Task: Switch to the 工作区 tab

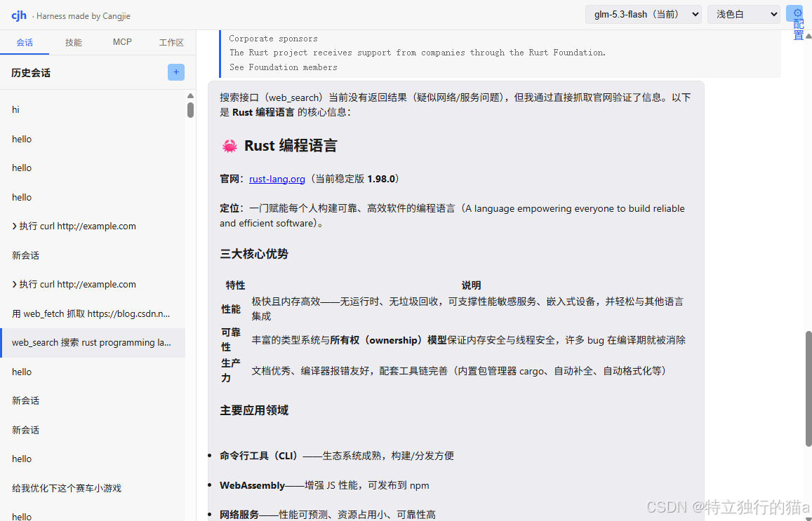Action: click(x=171, y=43)
